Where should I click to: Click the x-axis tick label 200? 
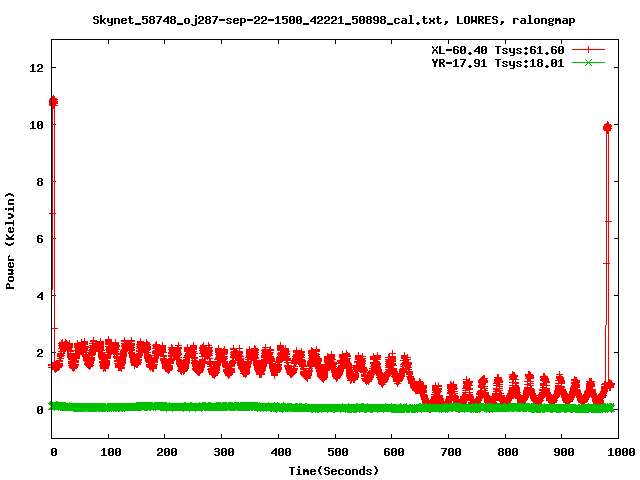[x=167, y=452]
